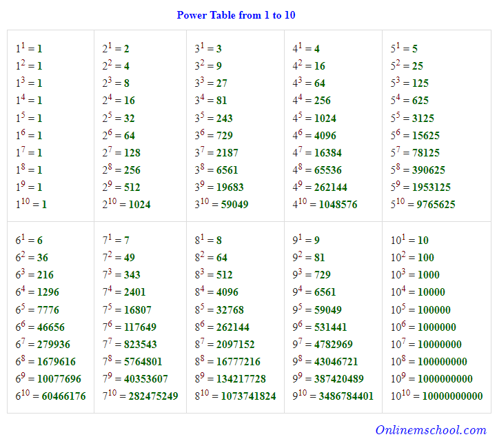Click the 6 to the power 10 = 60466176 entry
The image size is (497, 448).
coord(50,396)
